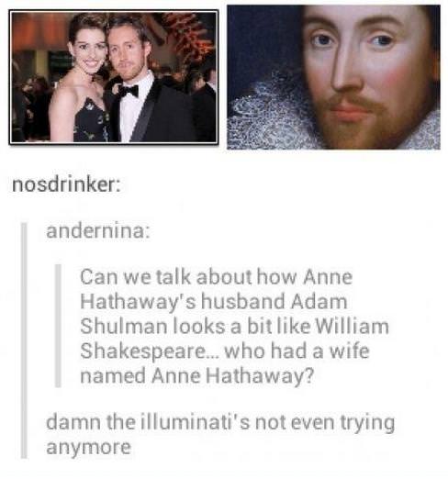Click the man's black bow tie
448x479 pixels.
pyautogui.click(x=128, y=91)
